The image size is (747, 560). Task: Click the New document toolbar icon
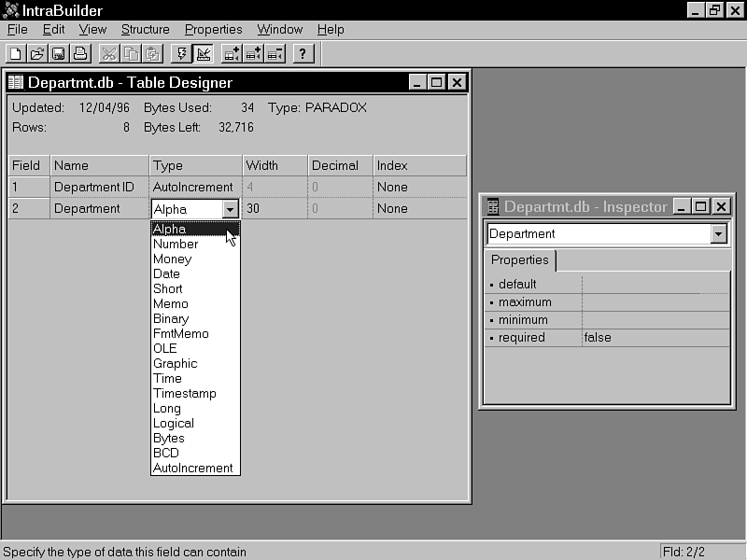(16, 53)
